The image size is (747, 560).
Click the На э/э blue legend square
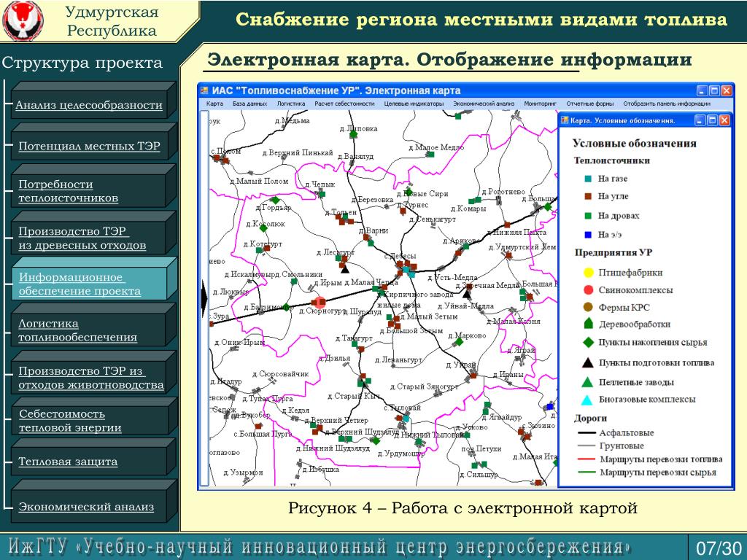pyautogui.click(x=588, y=235)
